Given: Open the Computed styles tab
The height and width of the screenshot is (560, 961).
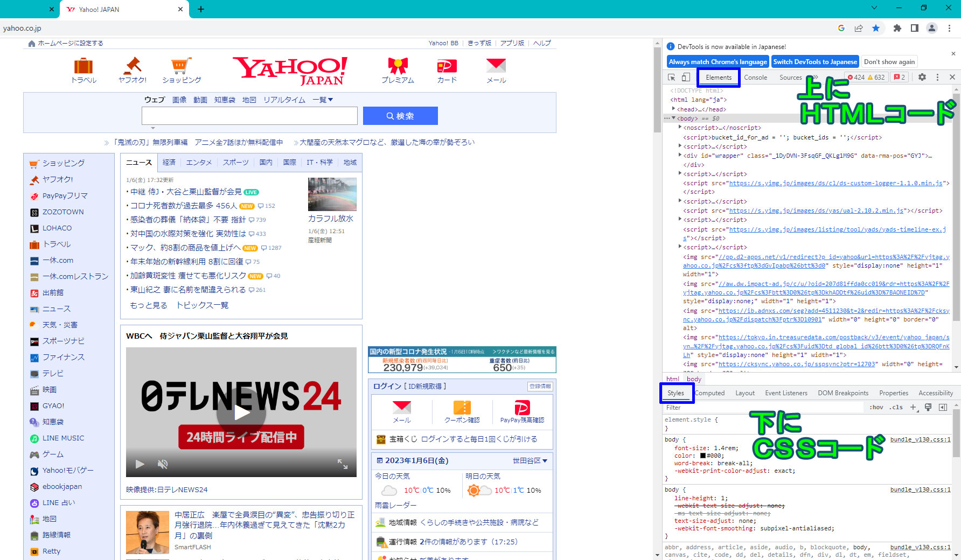Looking at the screenshot, I should (x=709, y=393).
